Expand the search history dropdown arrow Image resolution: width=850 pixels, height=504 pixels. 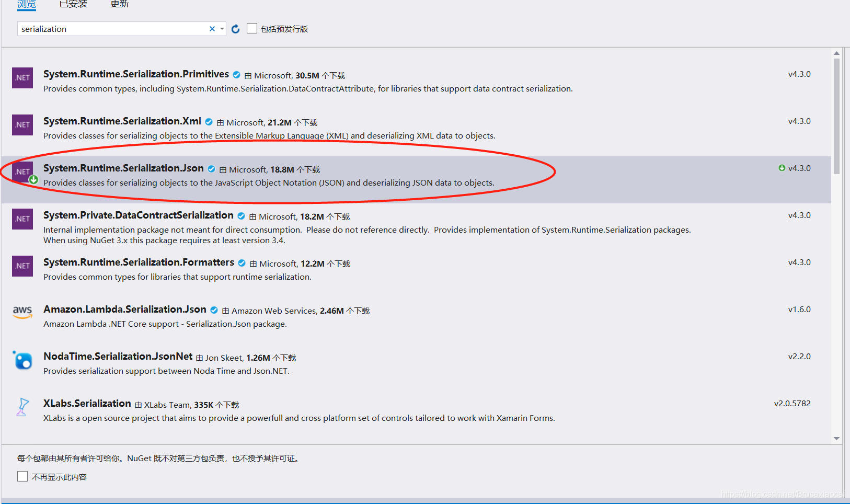pos(222,29)
